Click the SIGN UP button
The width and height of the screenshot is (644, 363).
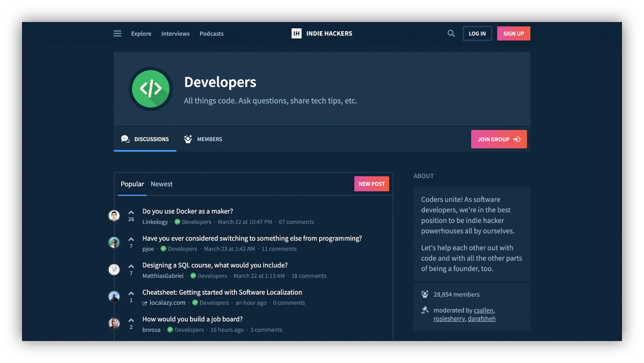click(514, 34)
